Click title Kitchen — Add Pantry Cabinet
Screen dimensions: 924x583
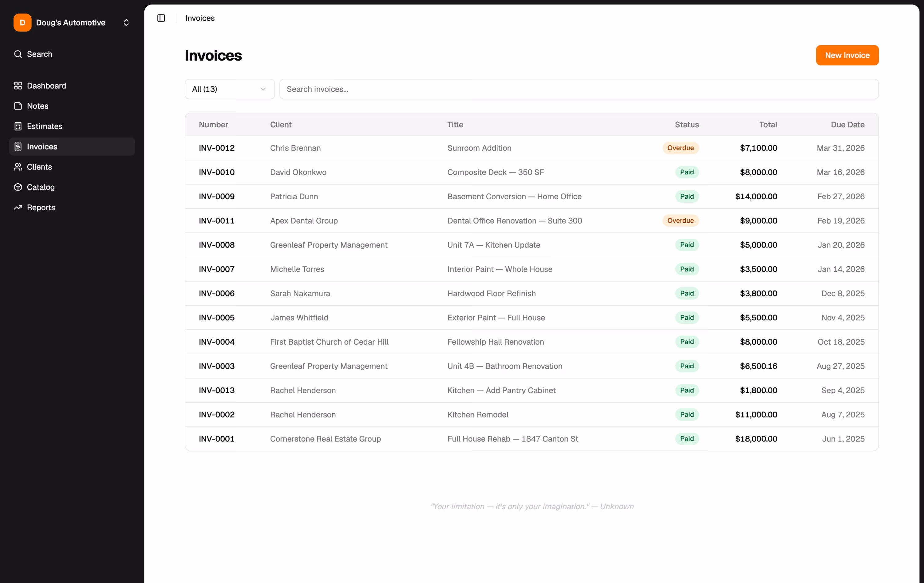502,390
